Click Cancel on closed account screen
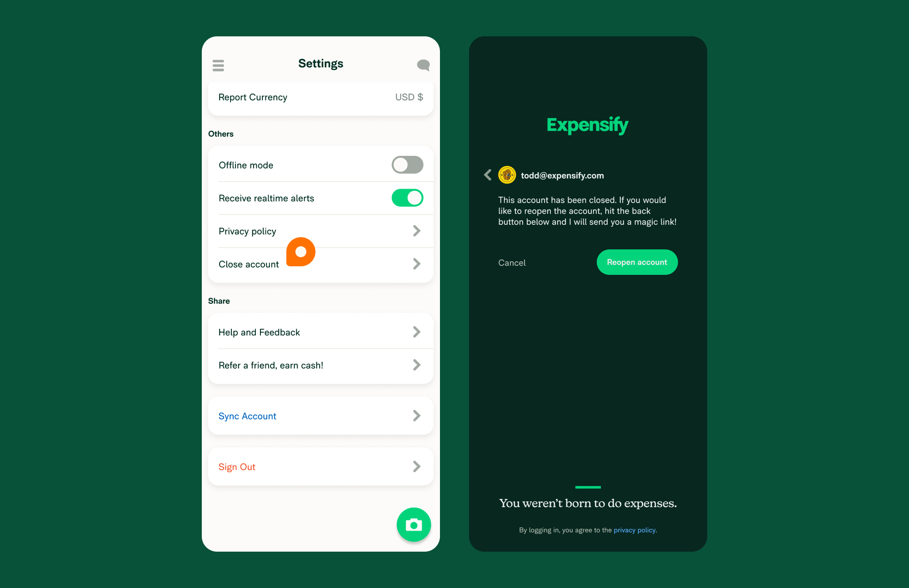Screen dimensions: 909x588 pyautogui.click(x=511, y=262)
